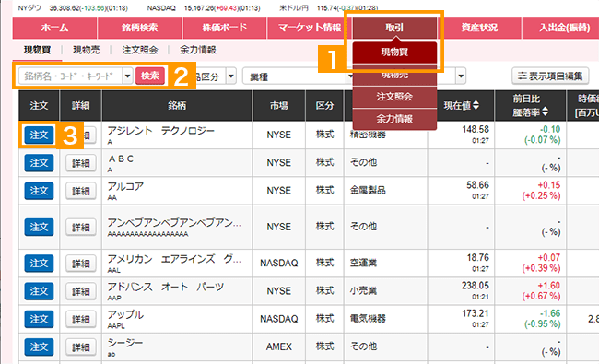Viewport: 599px width, 364px height.
Task: Select 注文照会 in the 取引 dropdown menu
Action: point(394,97)
